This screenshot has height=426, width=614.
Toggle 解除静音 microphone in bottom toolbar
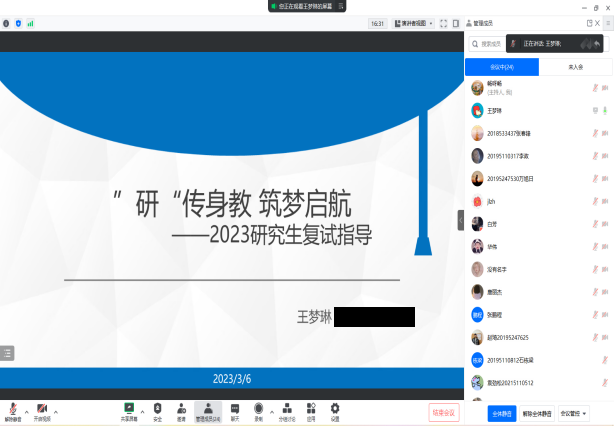pos(12,409)
